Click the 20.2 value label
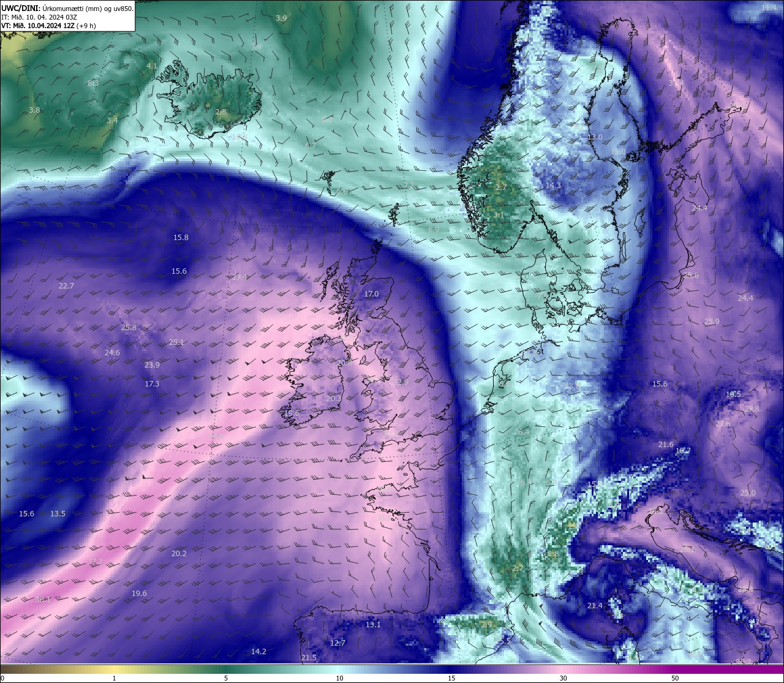The image size is (784, 683). (179, 554)
